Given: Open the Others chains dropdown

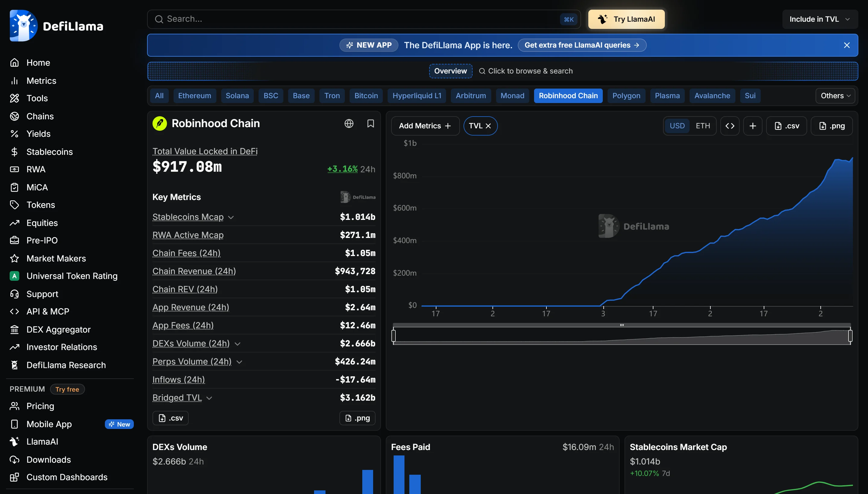Looking at the screenshot, I should coord(835,96).
